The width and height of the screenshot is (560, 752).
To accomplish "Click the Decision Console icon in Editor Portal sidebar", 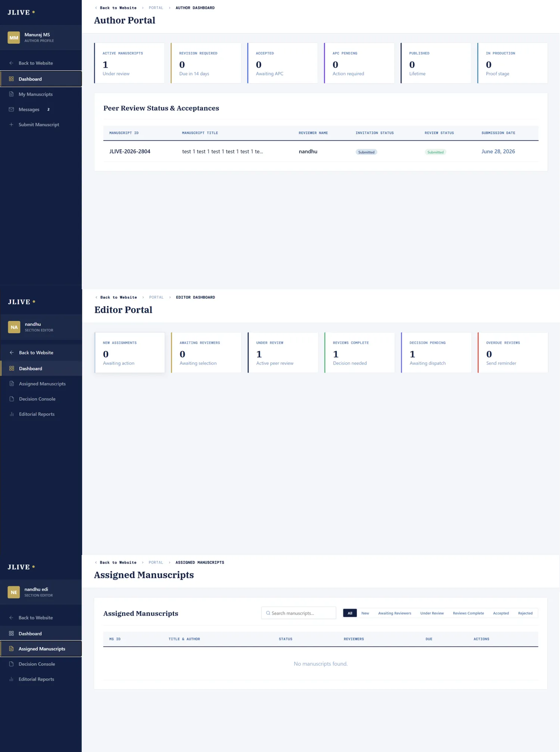I will pyautogui.click(x=12, y=399).
